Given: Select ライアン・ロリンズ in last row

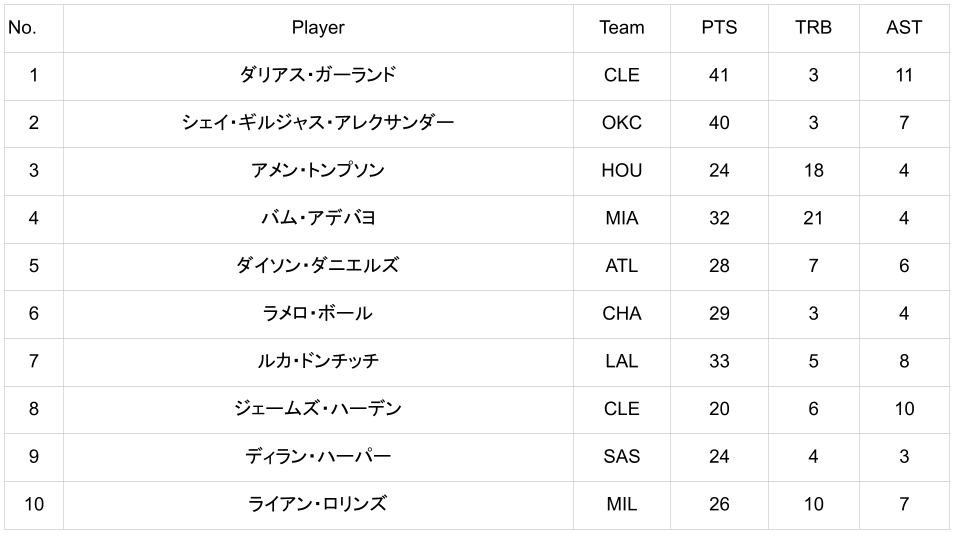Looking at the screenshot, I should click(x=318, y=504).
